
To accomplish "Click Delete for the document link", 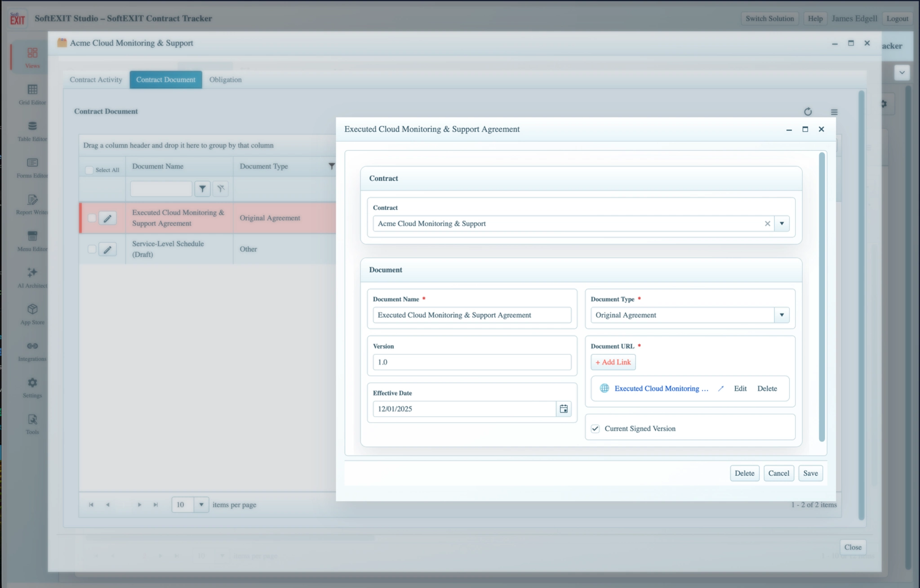I will pyautogui.click(x=767, y=388).
